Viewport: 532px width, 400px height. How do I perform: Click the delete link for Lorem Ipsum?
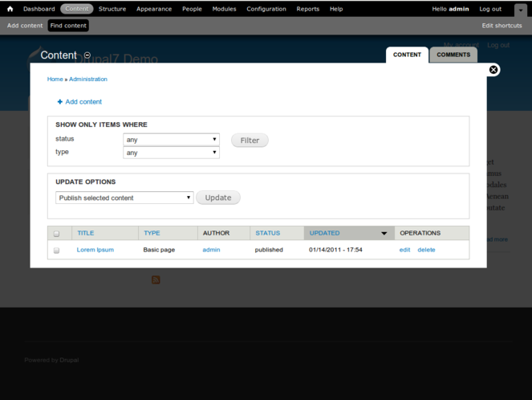coord(426,250)
